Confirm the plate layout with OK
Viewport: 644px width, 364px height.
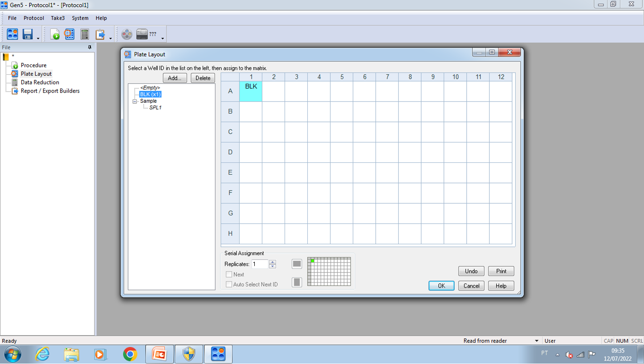coord(441,286)
